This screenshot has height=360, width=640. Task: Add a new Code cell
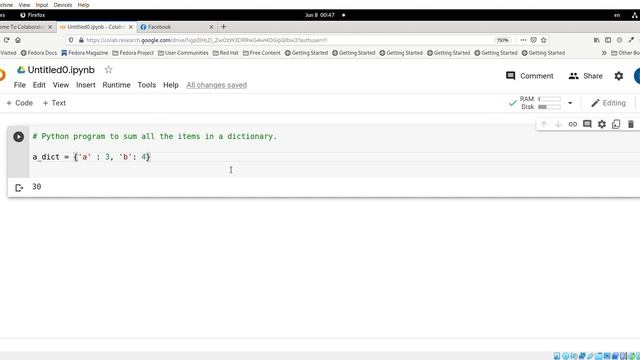pos(19,103)
